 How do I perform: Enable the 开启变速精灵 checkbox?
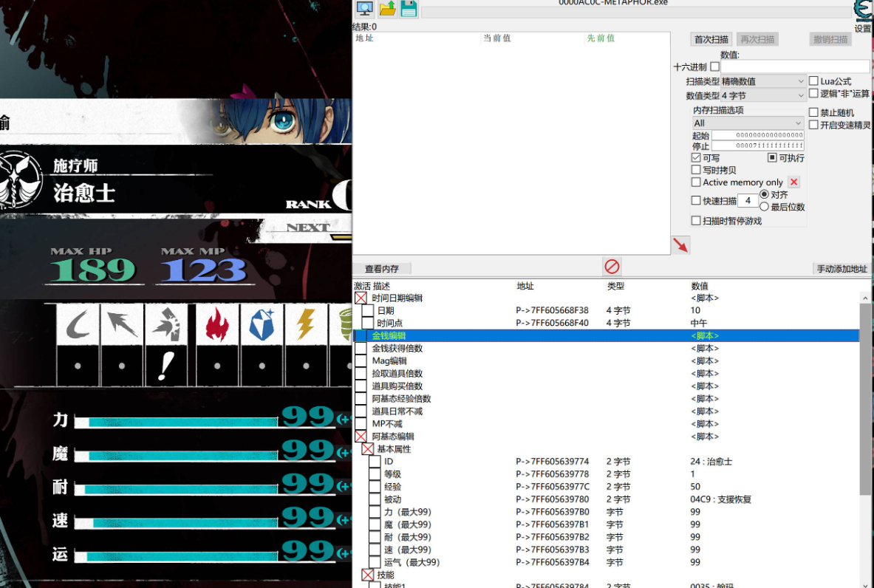813,125
